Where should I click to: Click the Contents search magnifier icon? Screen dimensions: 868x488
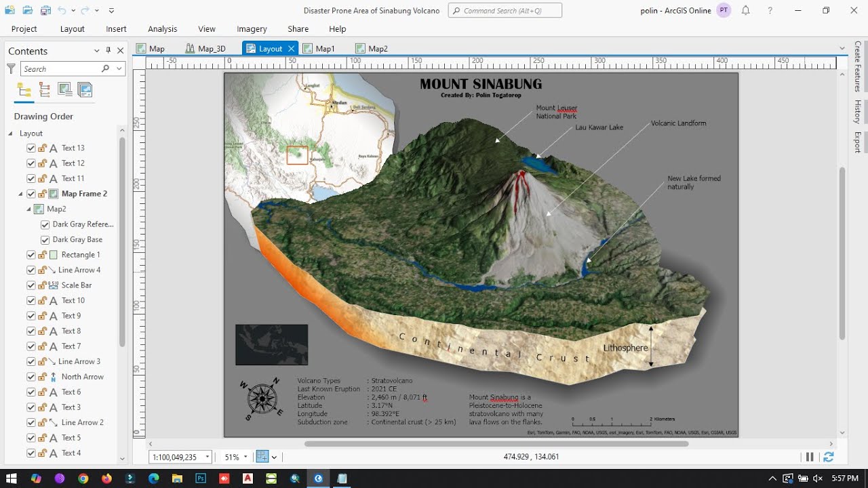point(105,68)
